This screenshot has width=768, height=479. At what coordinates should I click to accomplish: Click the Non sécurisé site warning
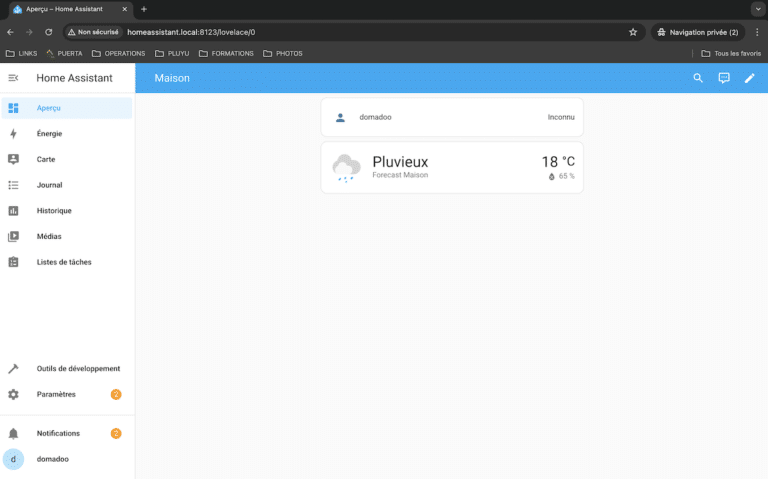pyautogui.click(x=93, y=32)
